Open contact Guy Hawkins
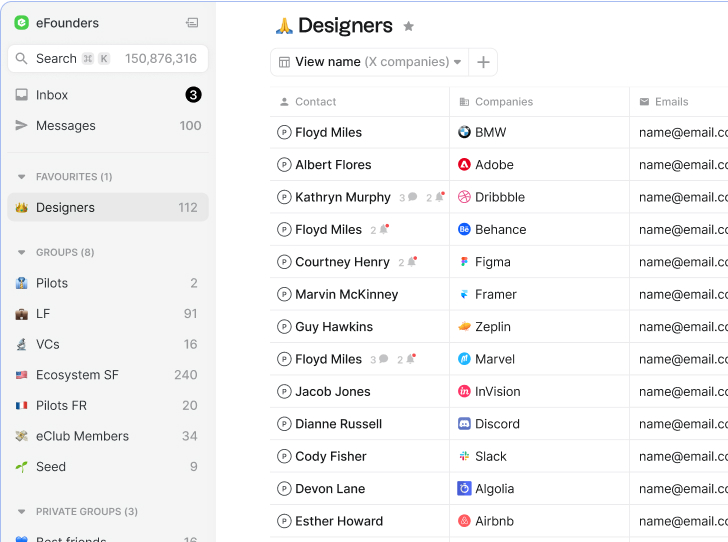This screenshot has width=728, height=542. coord(334,327)
